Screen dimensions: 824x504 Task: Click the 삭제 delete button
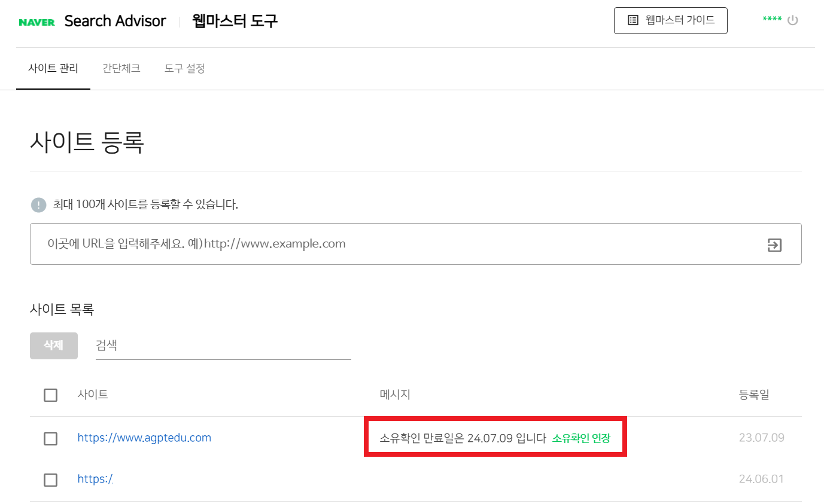53,346
